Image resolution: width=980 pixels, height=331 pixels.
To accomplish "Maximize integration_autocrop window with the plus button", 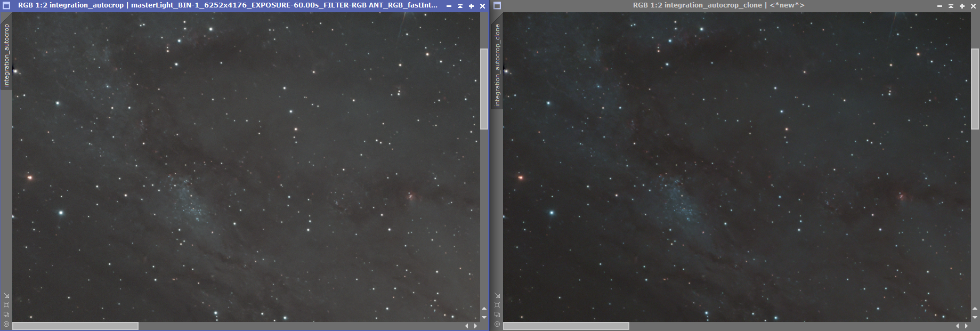I will (471, 6).
